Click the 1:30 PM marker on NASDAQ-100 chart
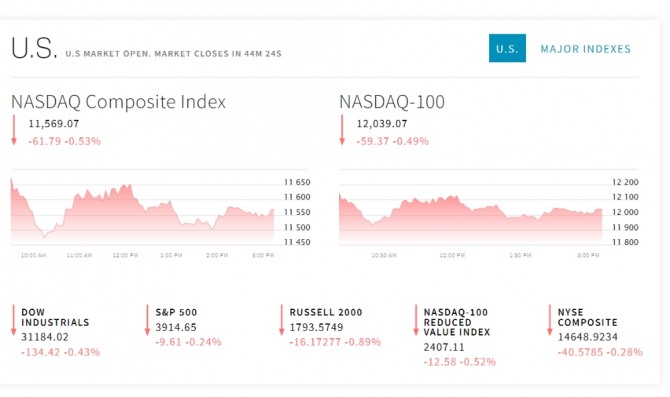Image resolution: width=670 pixels, height=397 pixels. pyautogui.click(x=520, y=255)
